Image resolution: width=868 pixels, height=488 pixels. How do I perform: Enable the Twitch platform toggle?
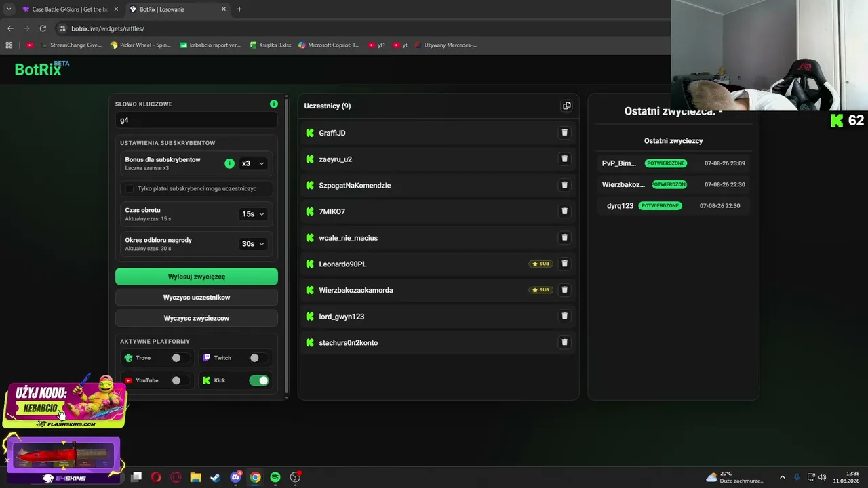click(258, 358)
